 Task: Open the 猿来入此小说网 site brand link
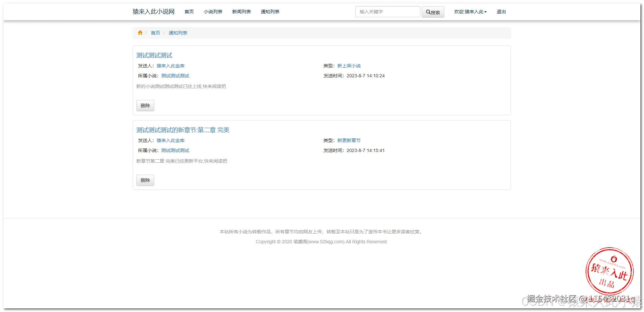(x=153, y=12)
